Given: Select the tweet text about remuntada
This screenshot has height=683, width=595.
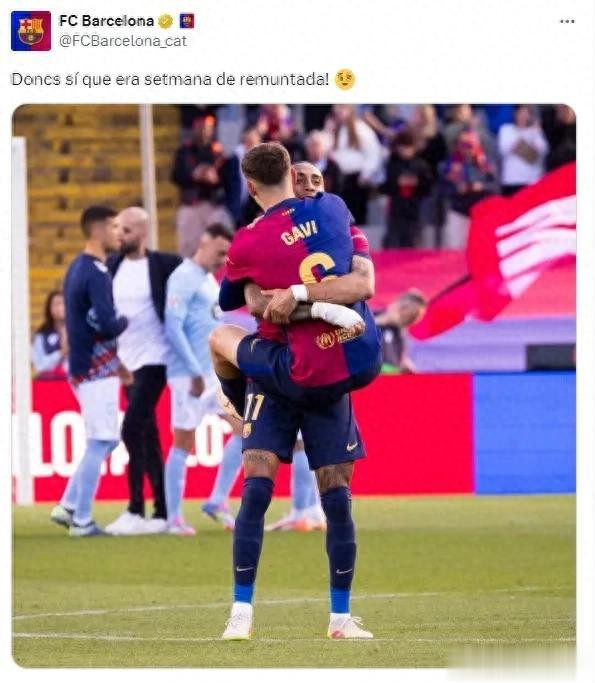Looking at the screenshot, I should [x=170, y=79].
